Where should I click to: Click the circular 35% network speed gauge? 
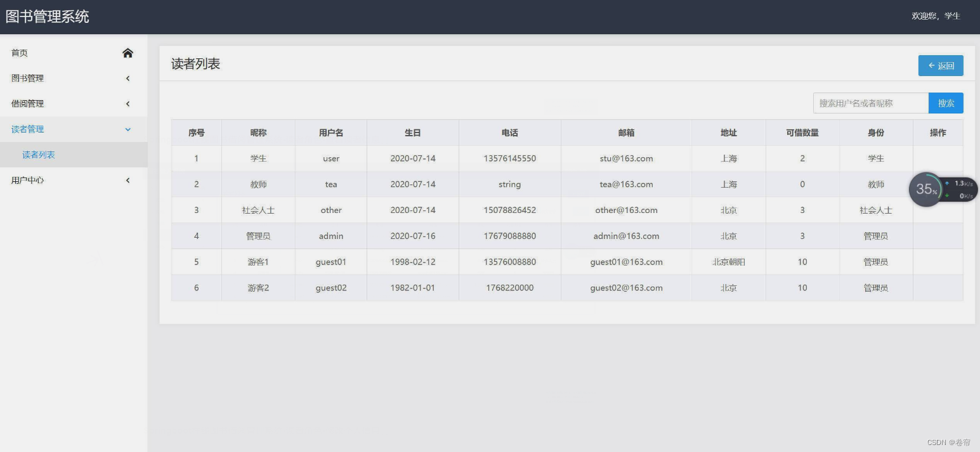(x=925, y=189)
